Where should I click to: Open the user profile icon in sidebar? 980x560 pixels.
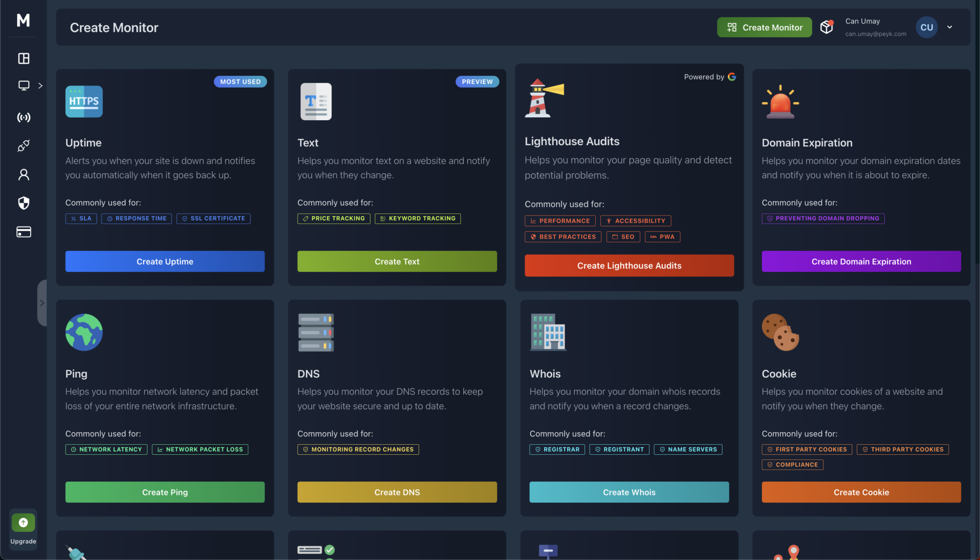point(23,175)
